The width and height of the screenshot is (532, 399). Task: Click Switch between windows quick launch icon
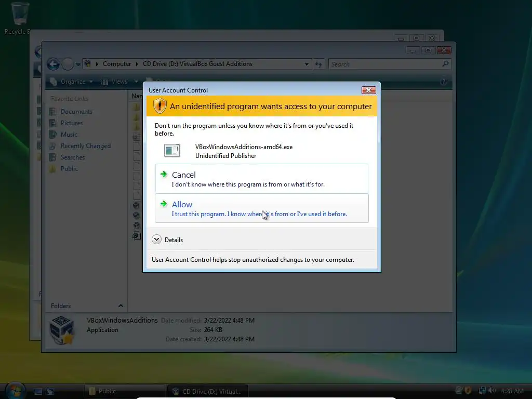[50, 392]
